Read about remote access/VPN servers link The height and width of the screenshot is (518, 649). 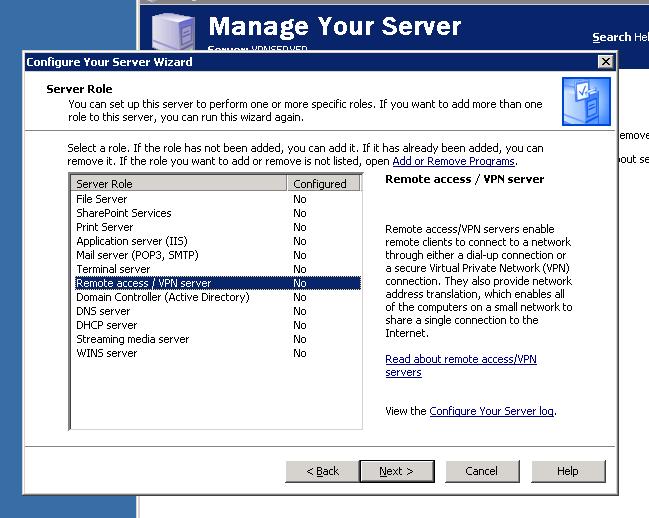tap(461, 365)
